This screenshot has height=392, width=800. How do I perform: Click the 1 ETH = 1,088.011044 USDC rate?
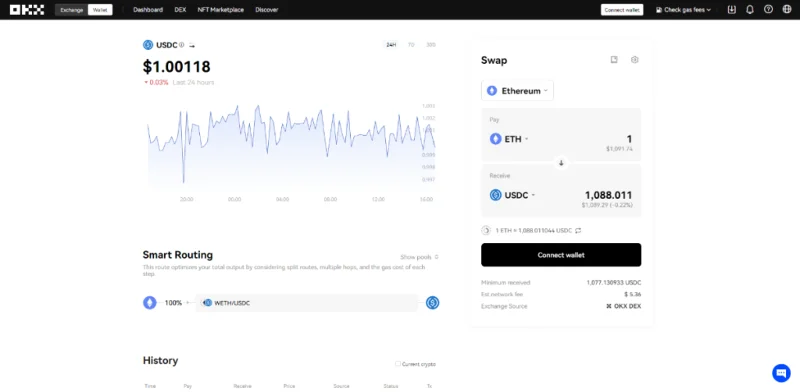pos(534,231)
